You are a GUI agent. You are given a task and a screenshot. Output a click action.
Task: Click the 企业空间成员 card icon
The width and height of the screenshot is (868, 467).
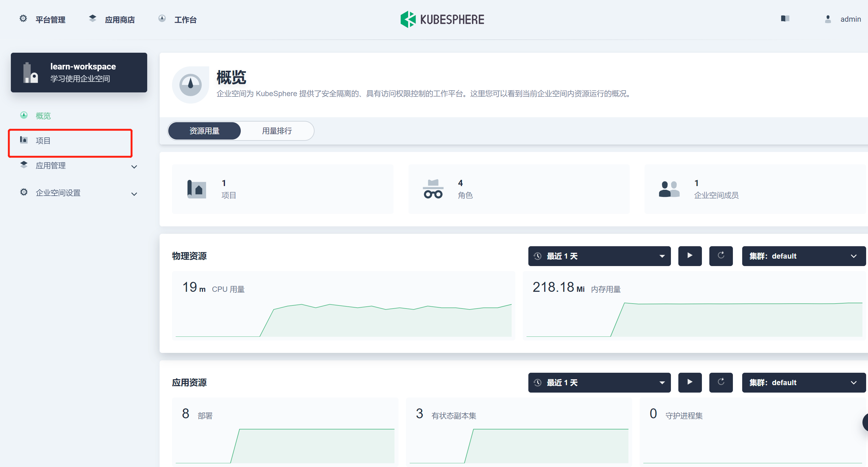coord(669,189)
